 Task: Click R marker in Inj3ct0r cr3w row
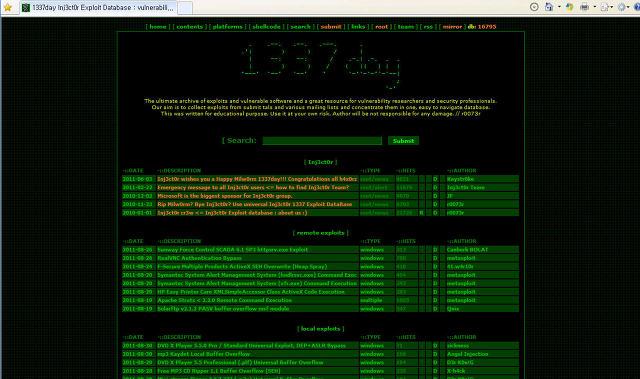click(x=422, y=213)
